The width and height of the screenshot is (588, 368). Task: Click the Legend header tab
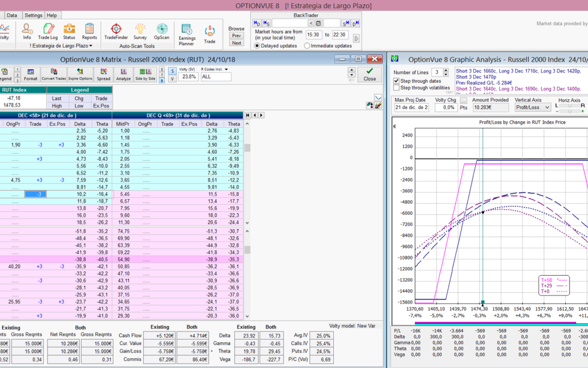click(79, 90)
